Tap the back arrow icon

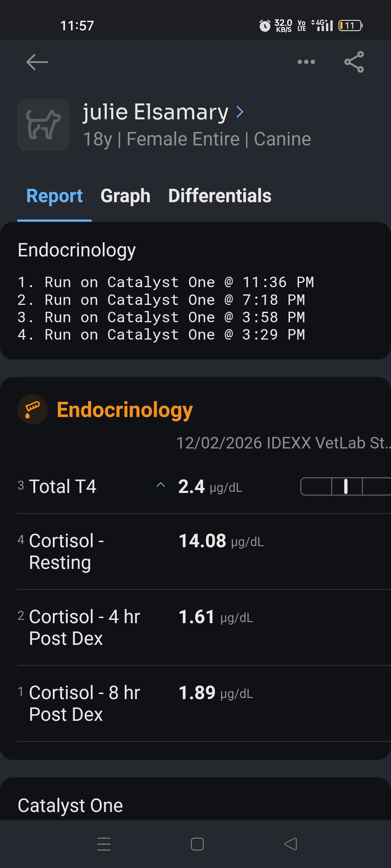tap(37, 62)
